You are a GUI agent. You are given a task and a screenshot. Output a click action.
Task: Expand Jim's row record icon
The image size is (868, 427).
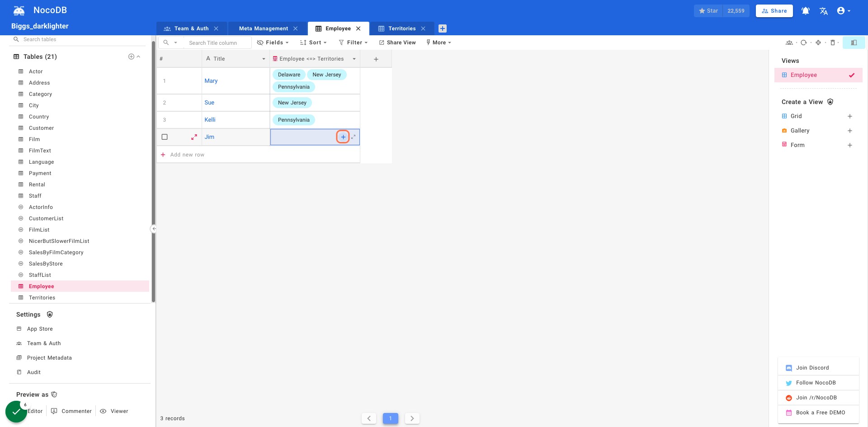pyautogui.click(x=194, y=137)
